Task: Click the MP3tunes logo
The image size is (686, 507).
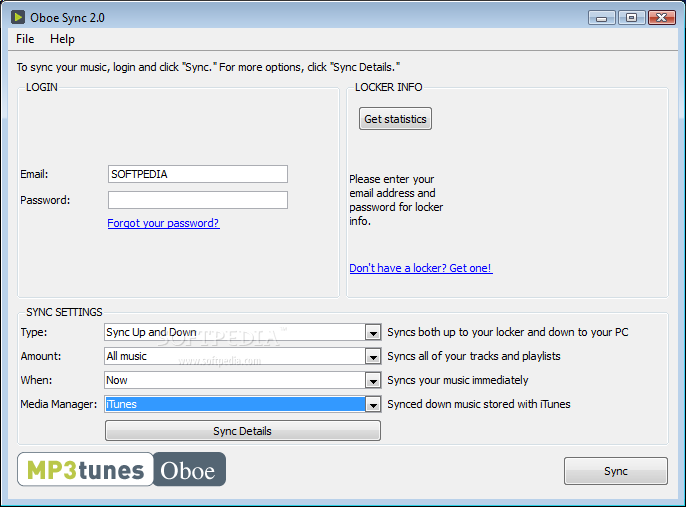Action: [x=86, y=469]
